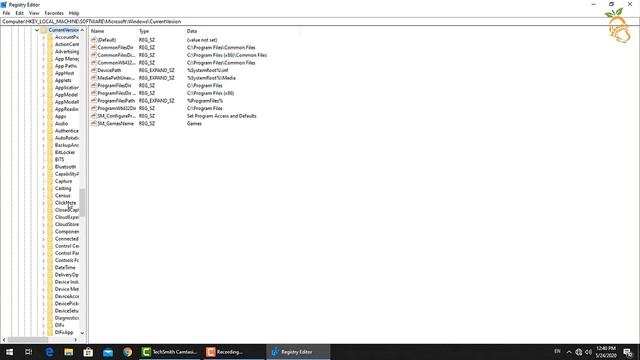The height and width of the screenshot is (360, 640).
Task: Click the registry path address bar
Action: coord(320,22)
